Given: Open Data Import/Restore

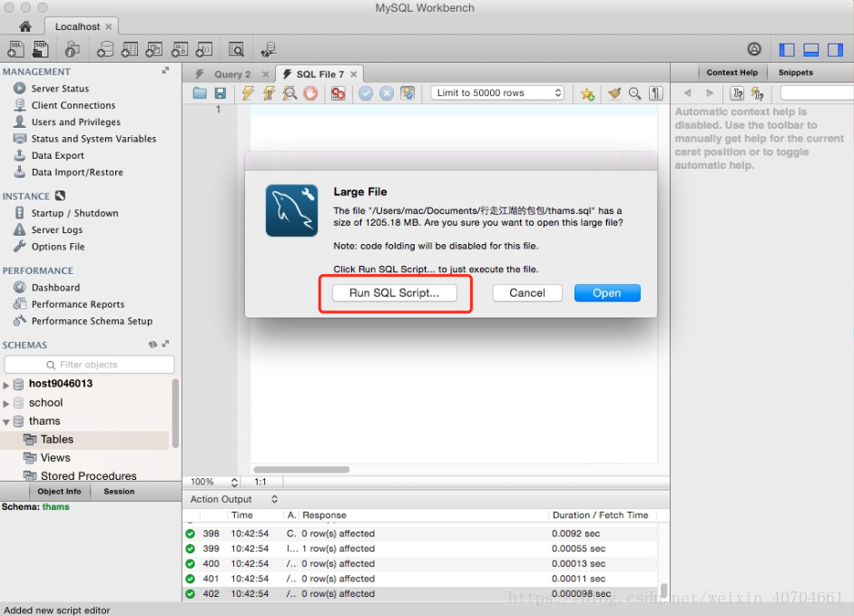Looking at the screenshot, I should tap(77, 172).
